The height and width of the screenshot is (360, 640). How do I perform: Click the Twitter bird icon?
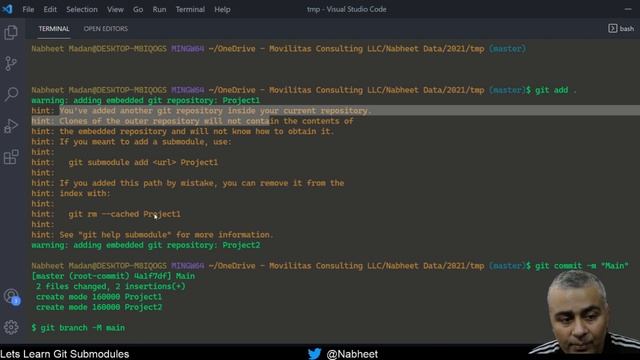(x=314, y=353)
